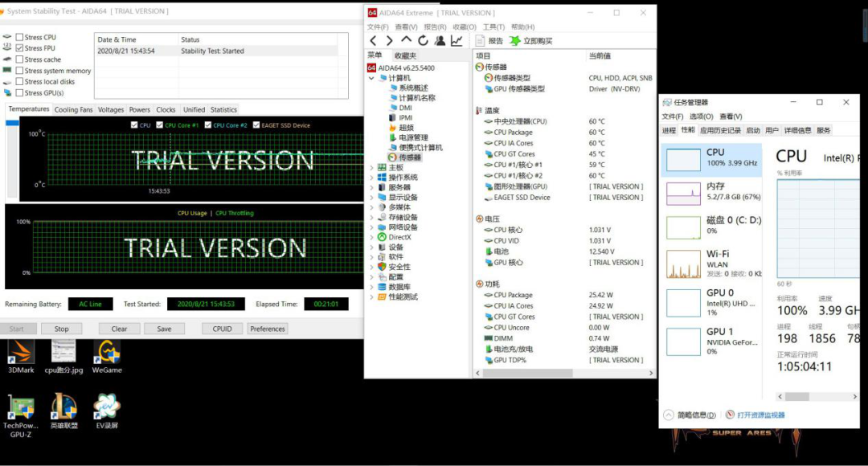Click the 报告 report toolbar icon
The width and height of the screenshot is (868, 466).
coord(489,41)
